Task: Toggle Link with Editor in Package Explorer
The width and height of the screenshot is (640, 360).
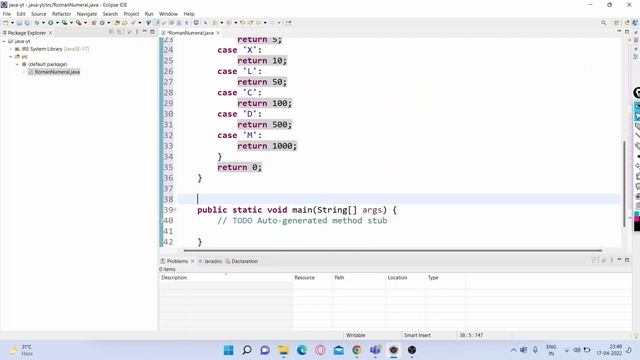Action: click(119, 32)
